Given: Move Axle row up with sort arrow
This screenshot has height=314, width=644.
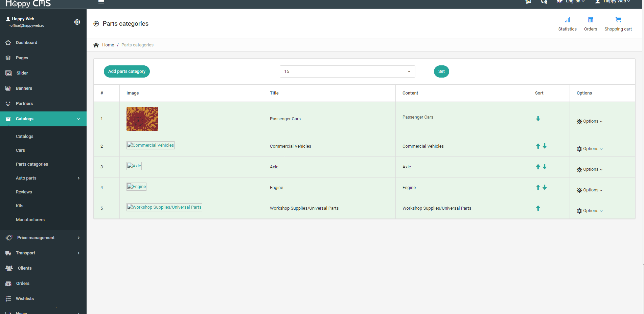Looking at the screenshot, I should coord(538,167).
